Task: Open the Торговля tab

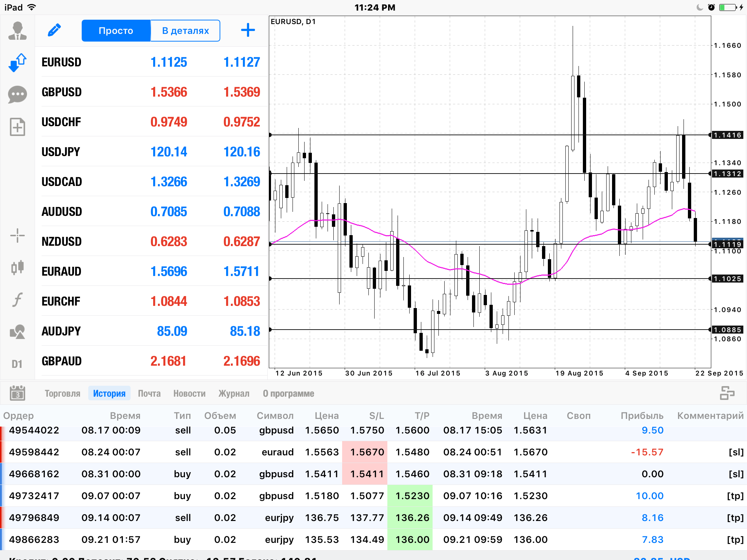Action: [62, 393]
